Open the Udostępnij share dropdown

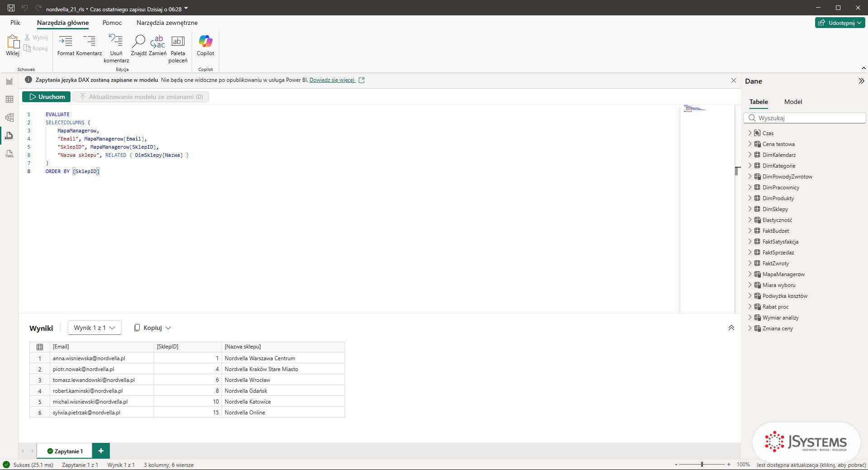[x=840, y=23]
